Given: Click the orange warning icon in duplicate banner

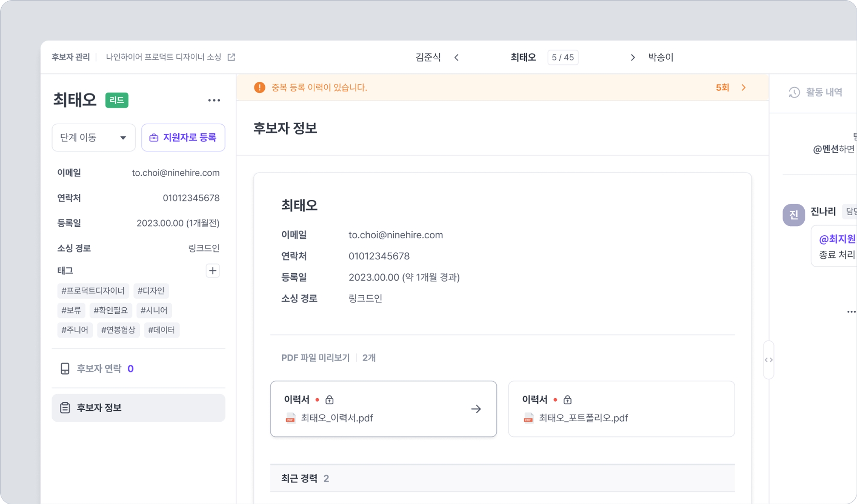Looking at the screenshot, I should coord(260,87).
